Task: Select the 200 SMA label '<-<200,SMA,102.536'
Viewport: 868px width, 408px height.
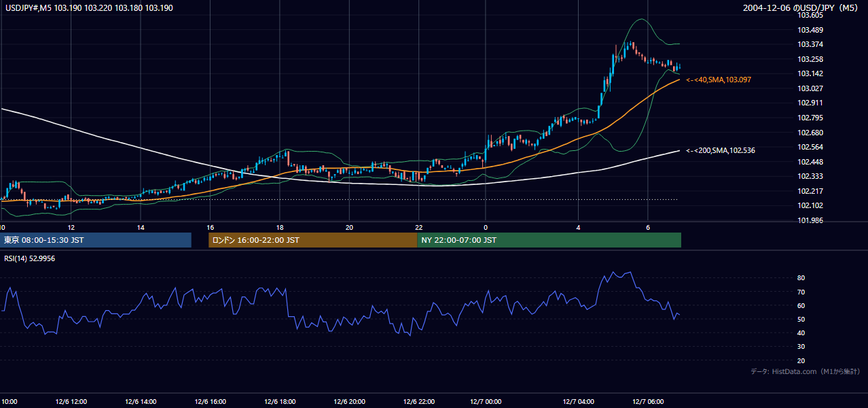Action: point(721,150)
